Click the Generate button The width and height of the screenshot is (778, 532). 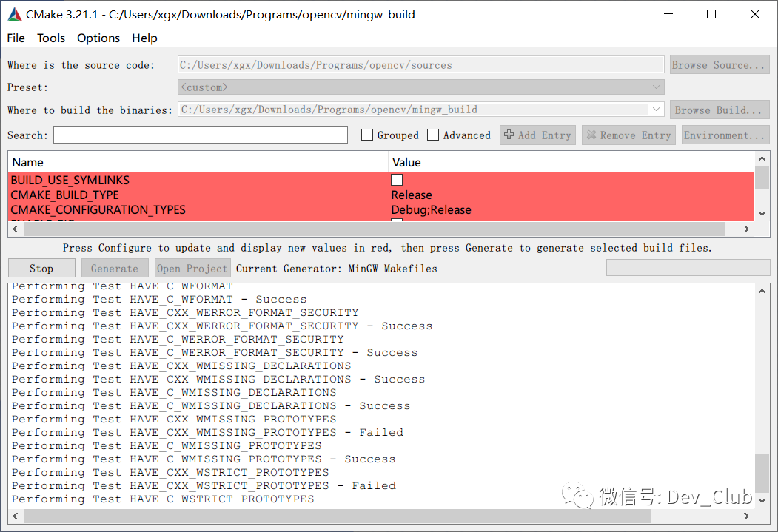(x=115, y=269)
